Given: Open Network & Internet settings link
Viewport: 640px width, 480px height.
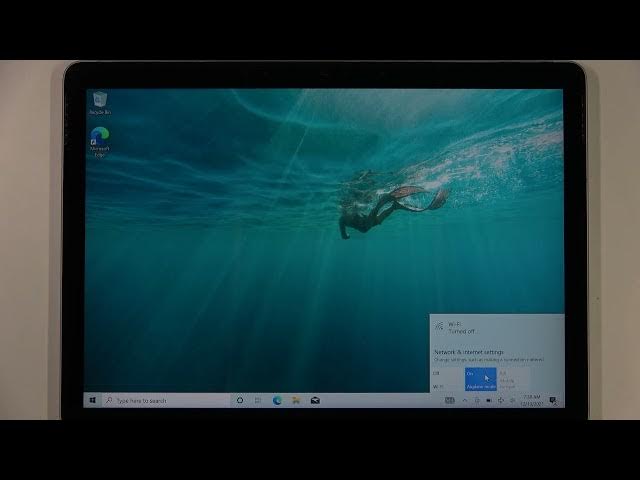Looking at the screenshot, I should [468, 352].
